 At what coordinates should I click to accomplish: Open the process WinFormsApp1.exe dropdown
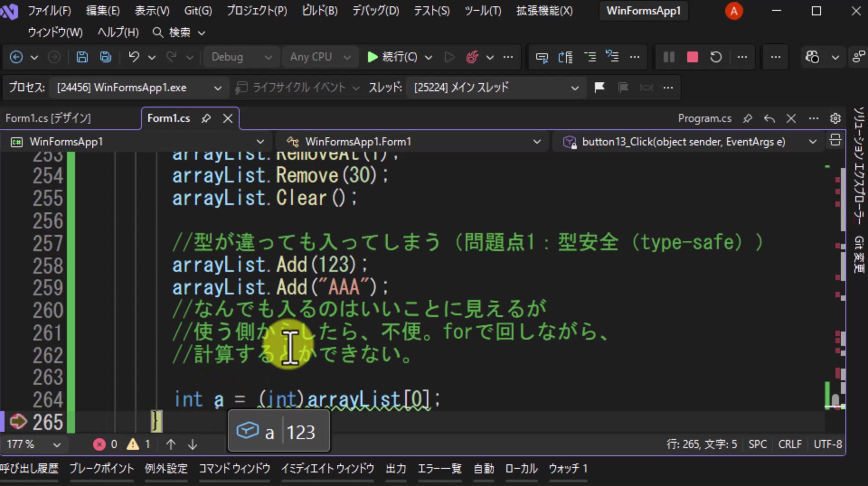139,87
